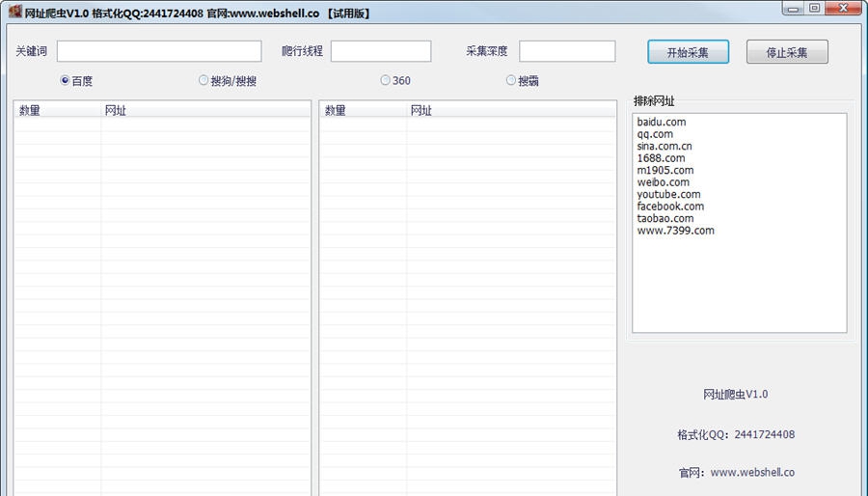The image size is (868, 496).
Task: Select 1688.com in the exclusion list
Action: coord(661,158)
